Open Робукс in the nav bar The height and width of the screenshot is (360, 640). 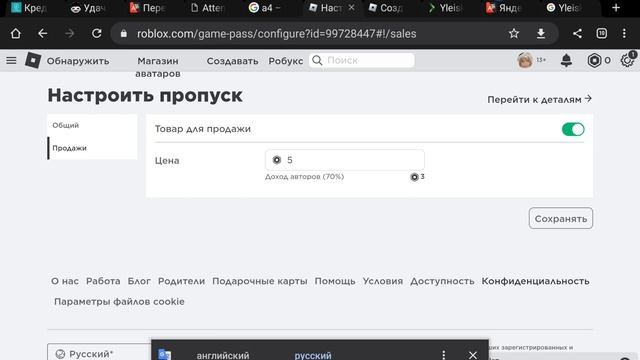(286, 61)
